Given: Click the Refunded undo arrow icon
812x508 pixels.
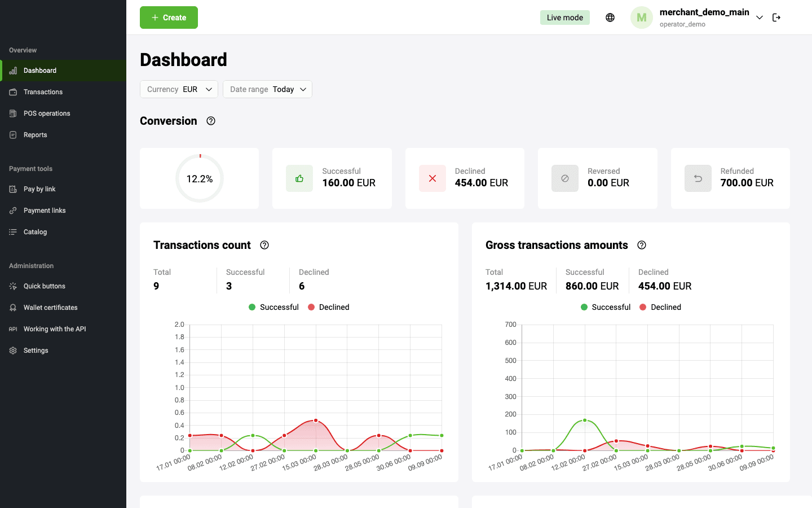Looking at the screenshot, I should tap(698, 178).
